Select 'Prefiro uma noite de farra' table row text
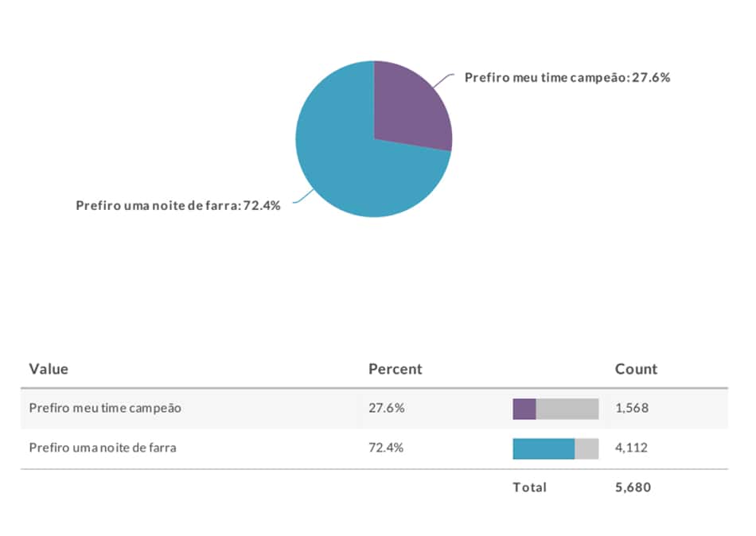The image size is (756, 536). 103,448
